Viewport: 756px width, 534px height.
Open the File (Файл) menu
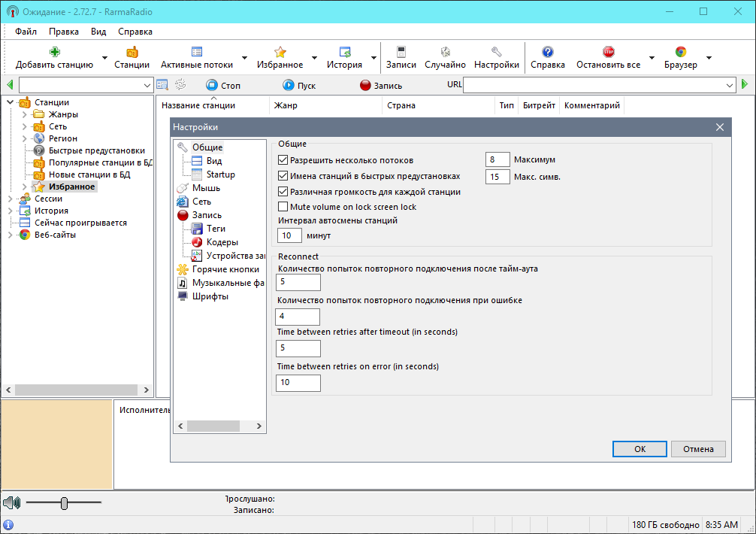tap(26, 32)
